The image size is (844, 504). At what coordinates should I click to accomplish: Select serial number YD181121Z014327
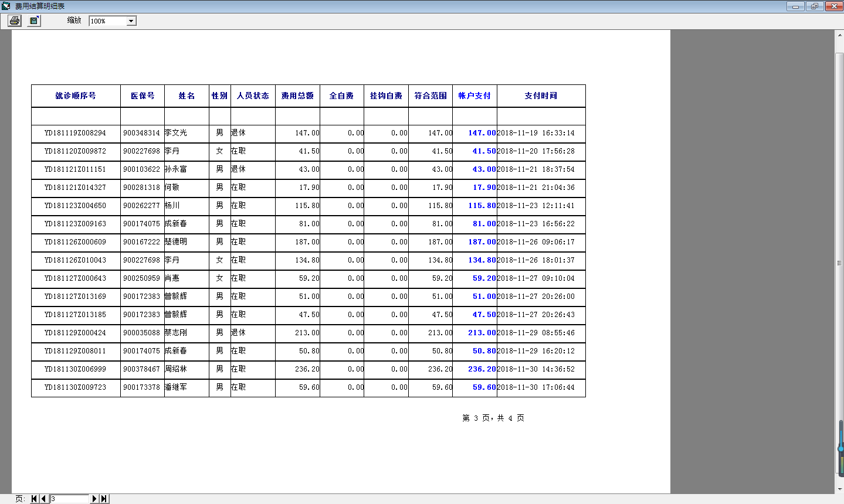[x=76, y=188]
